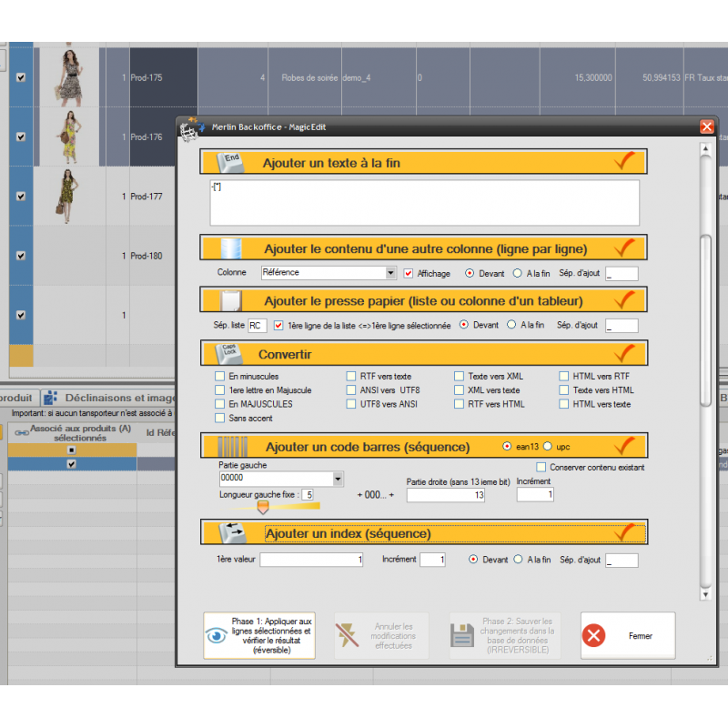
Task: Click the orange checkmark beside Ajouter un texte à la fin
Action: [624, 162]
